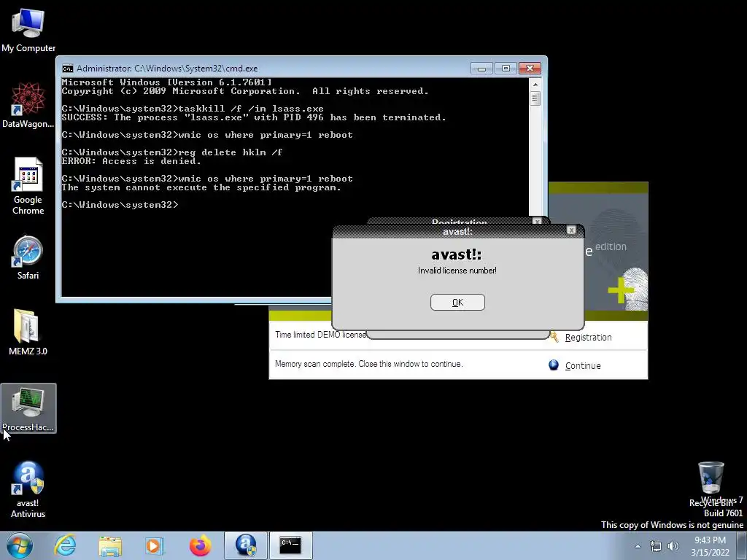This screenshot has height=560, width=747.
Task: Launch the Safari desktop shortcut
Action: coord(28,257)
